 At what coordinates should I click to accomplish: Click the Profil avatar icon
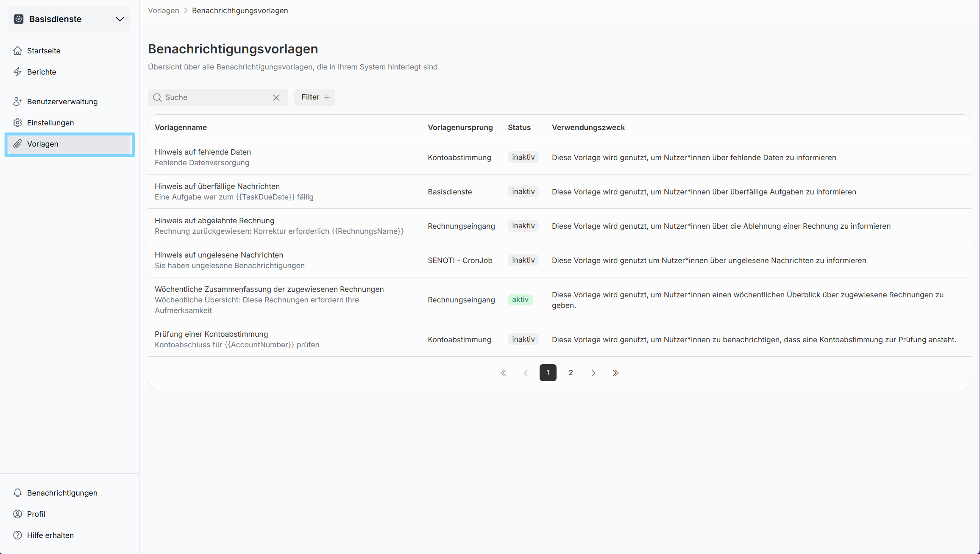tap(17, 514)
